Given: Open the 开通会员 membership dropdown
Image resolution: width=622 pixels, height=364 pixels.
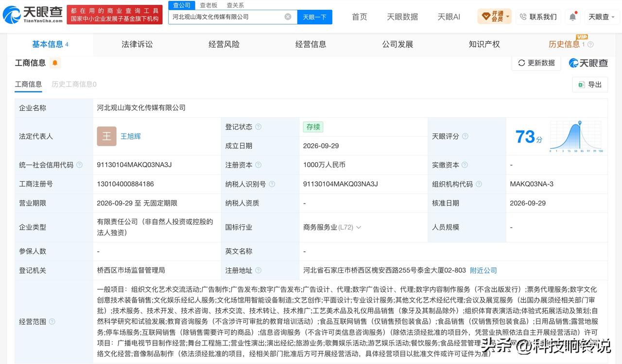Looking at the screenshot, I should coord(495,17).
